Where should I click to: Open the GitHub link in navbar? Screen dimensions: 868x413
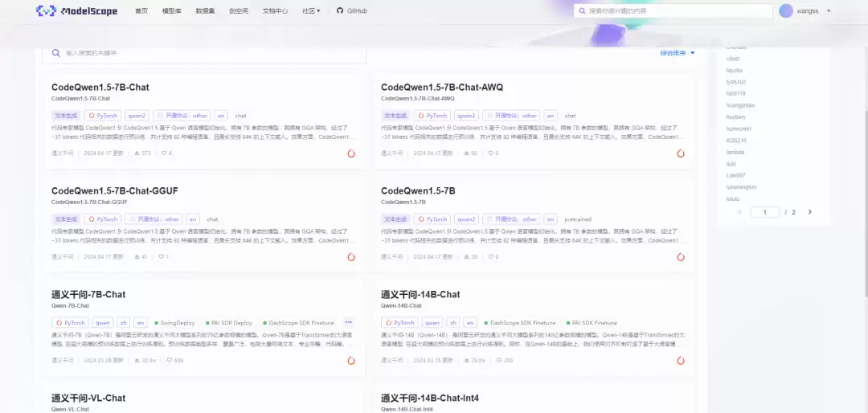tap(351, 10)
